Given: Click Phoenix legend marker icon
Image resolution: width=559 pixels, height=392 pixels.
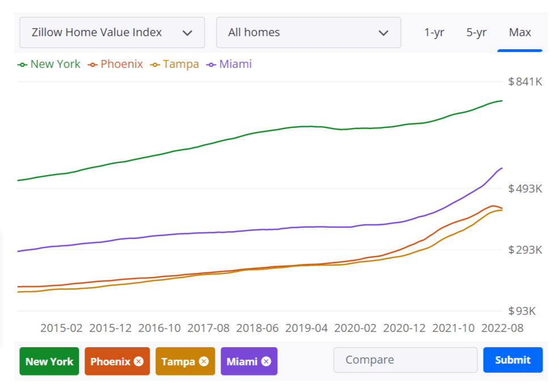Looking at the screenshot, I should (x=93, y=65).
